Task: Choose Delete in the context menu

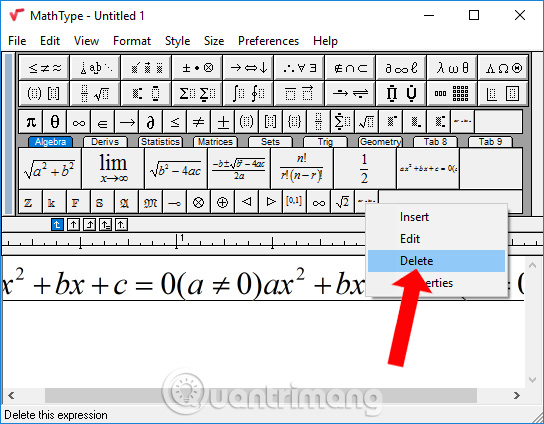Action: (436, 261)
